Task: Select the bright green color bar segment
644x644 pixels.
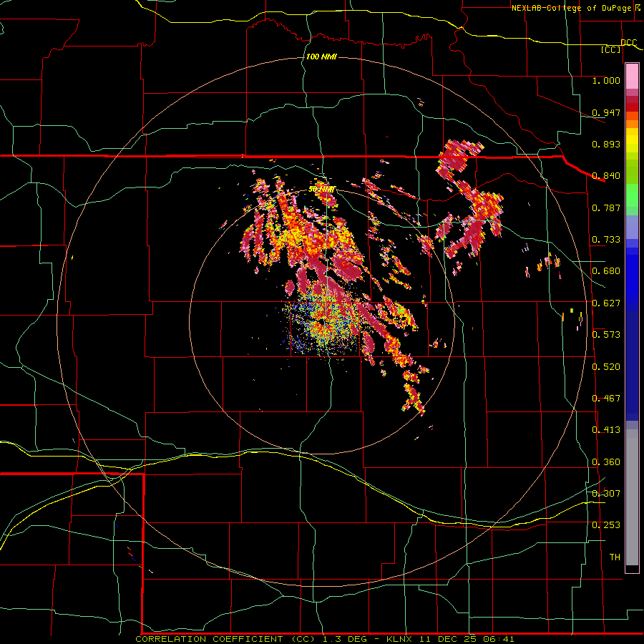Action: click(632, 195)
